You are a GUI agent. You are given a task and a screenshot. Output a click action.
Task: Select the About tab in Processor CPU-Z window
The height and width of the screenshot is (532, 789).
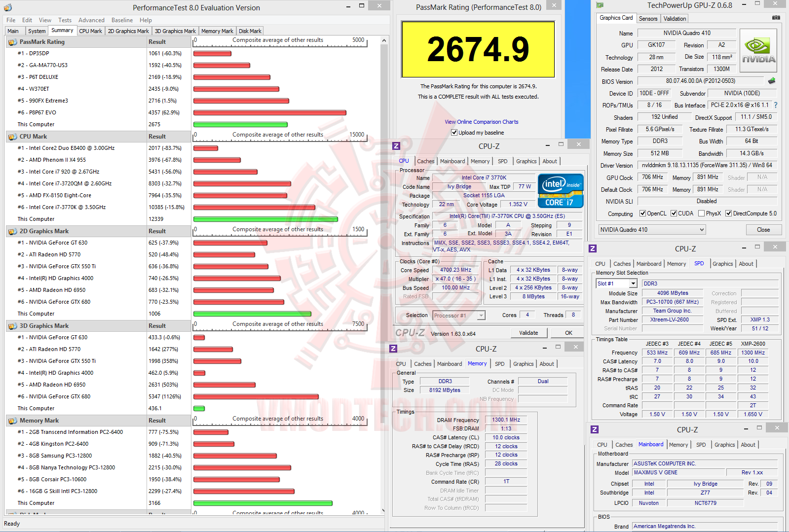click(550, 161)
